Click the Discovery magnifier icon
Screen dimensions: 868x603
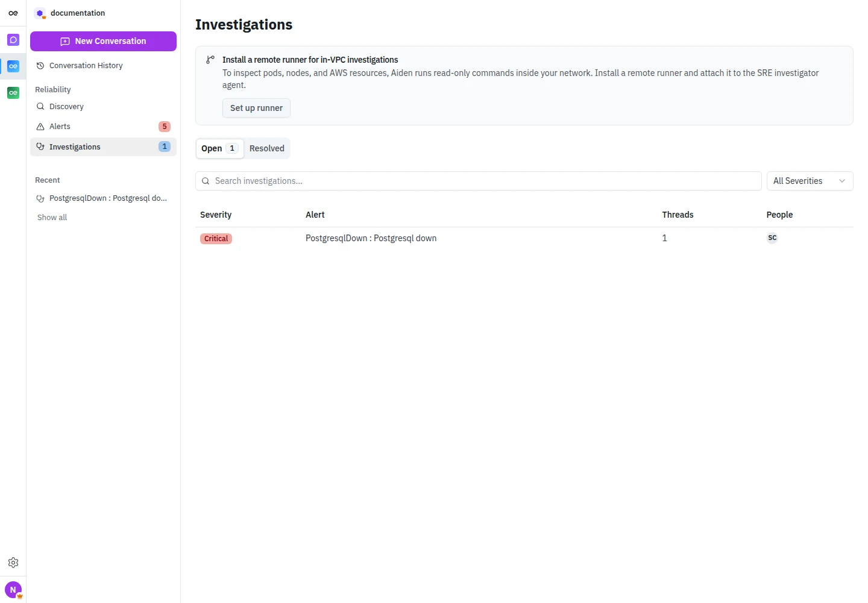click(x=40, y=106)
